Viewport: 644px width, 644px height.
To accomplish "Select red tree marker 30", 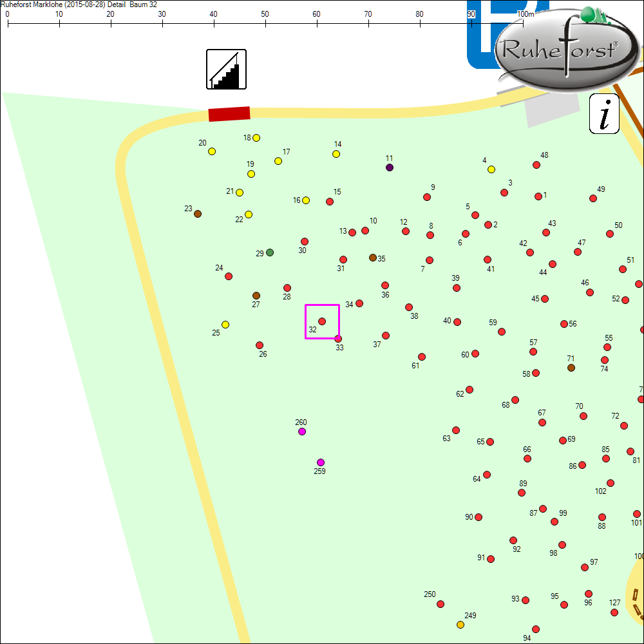I will [x=305, y=241].
